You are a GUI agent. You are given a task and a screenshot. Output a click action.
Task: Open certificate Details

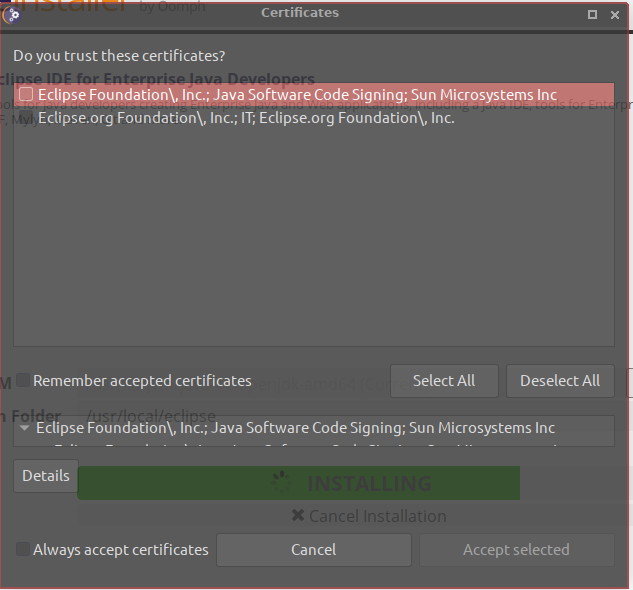(46, 476)
